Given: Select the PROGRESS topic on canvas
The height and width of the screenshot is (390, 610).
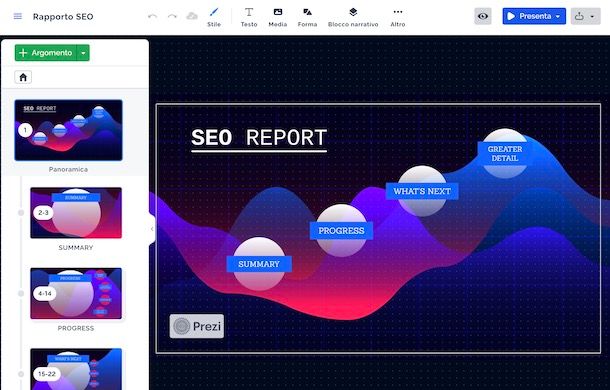Looking at the screenshot, I should 341,230.
